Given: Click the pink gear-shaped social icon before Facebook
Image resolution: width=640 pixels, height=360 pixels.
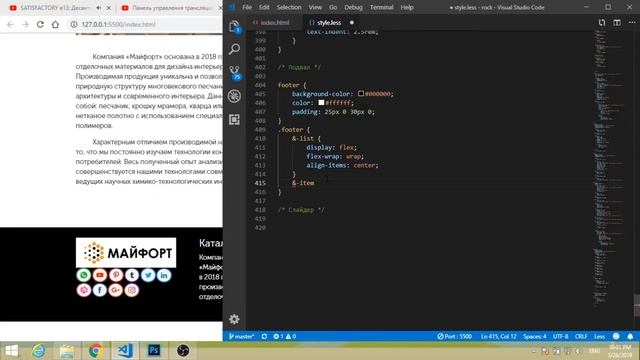Looking at the screenshot, I should (84, 290).
